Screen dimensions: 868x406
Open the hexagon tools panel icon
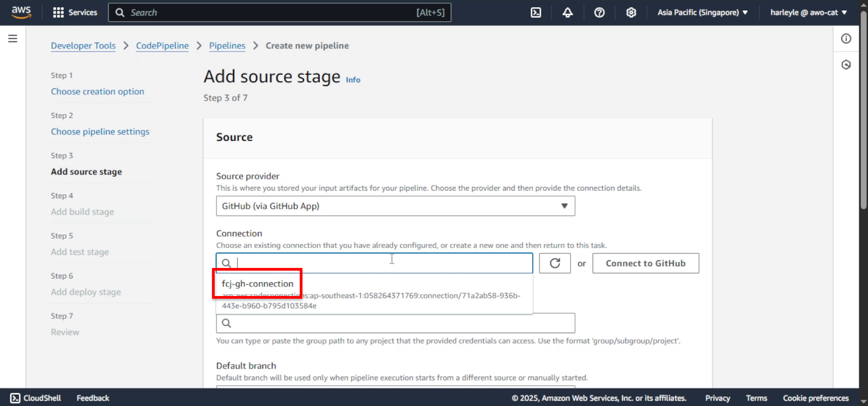tap(846, 65)
